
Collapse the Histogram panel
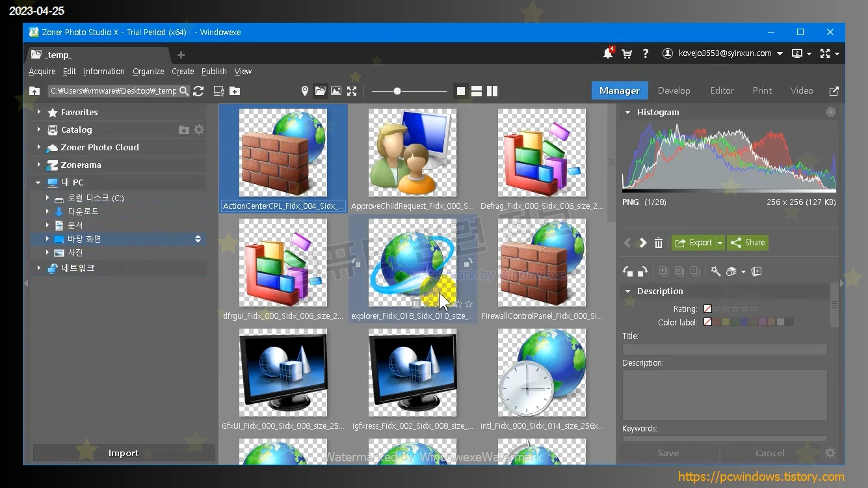627,113
